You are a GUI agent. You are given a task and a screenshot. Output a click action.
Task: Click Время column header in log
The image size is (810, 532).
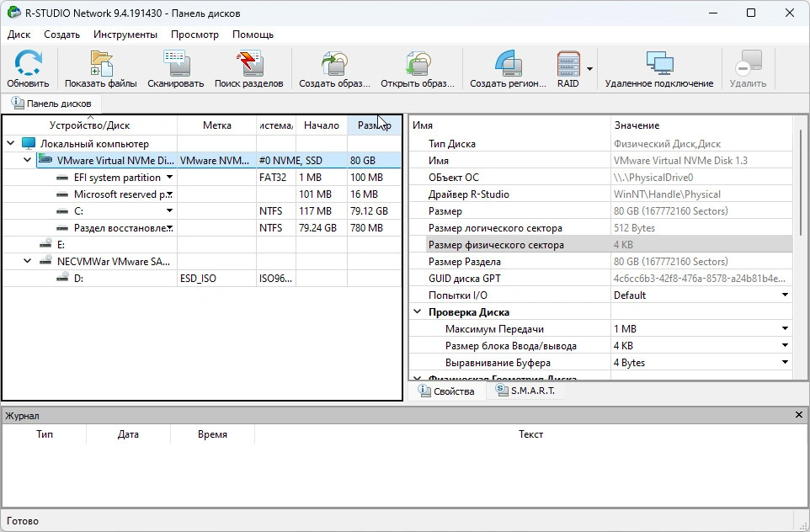click(x=212, y=434)
